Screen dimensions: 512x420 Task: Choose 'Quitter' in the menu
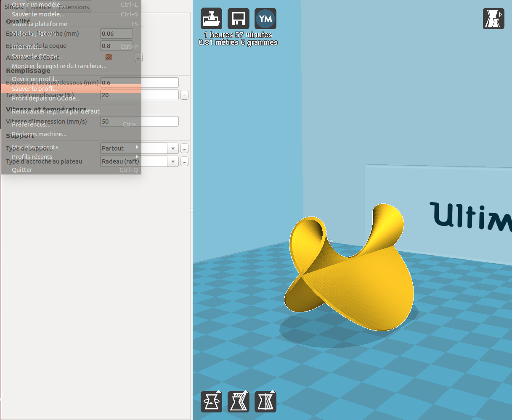point(71,170)
